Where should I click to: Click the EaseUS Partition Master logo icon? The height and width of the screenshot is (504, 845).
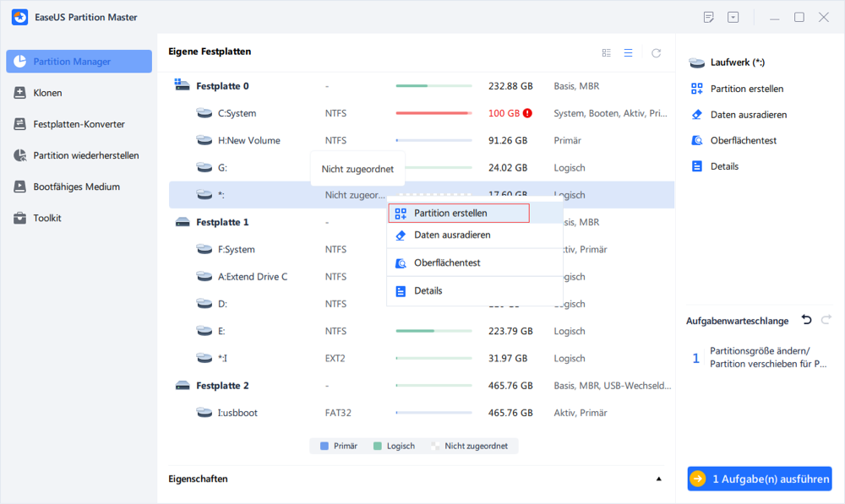pos(20,17)
